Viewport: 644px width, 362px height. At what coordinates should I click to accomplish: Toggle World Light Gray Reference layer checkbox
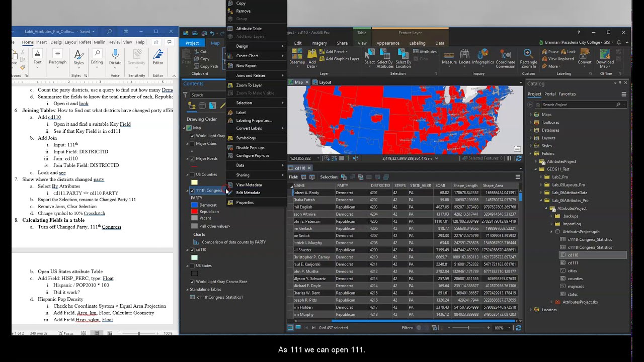192,136
